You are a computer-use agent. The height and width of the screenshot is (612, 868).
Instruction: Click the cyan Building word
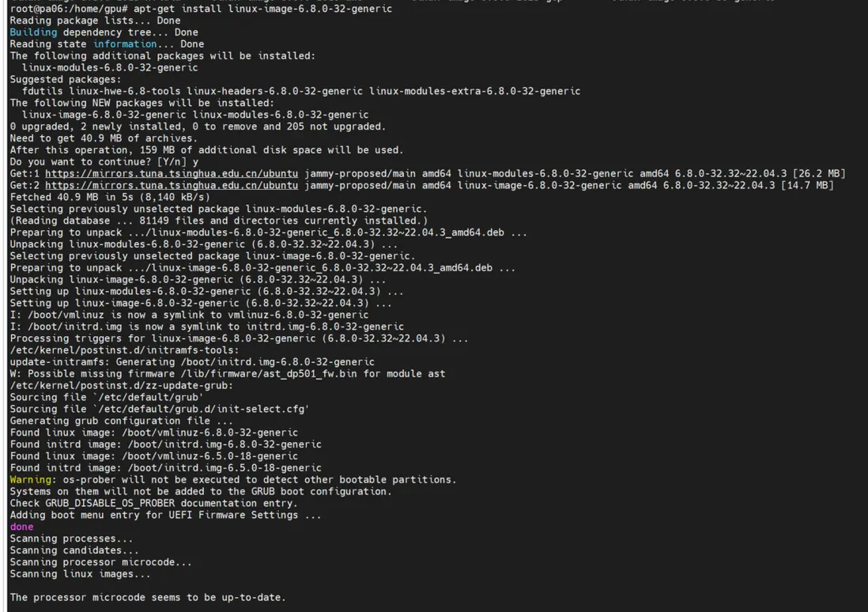(x=33, y=32)
